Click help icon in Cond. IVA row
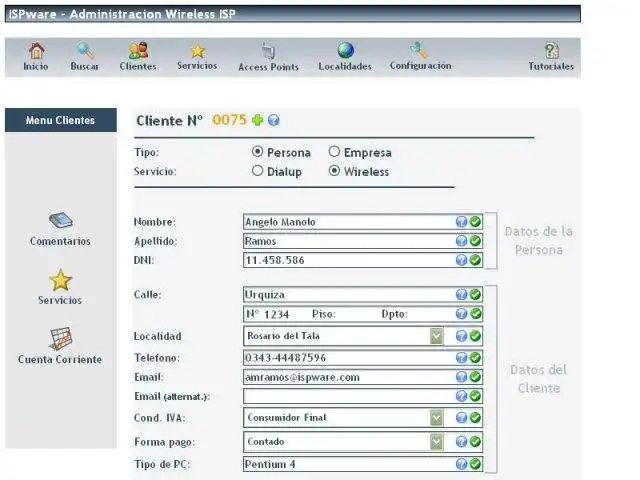 (461, 418)
